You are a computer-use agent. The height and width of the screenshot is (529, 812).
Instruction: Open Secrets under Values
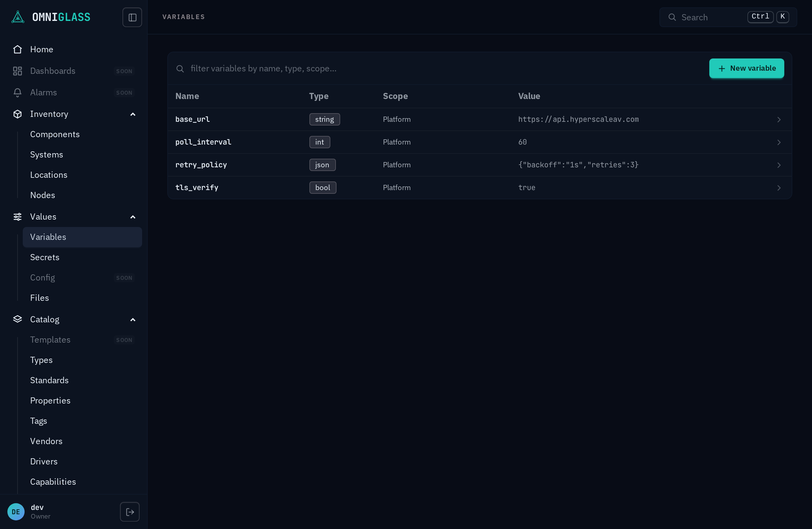pos(82,257)
